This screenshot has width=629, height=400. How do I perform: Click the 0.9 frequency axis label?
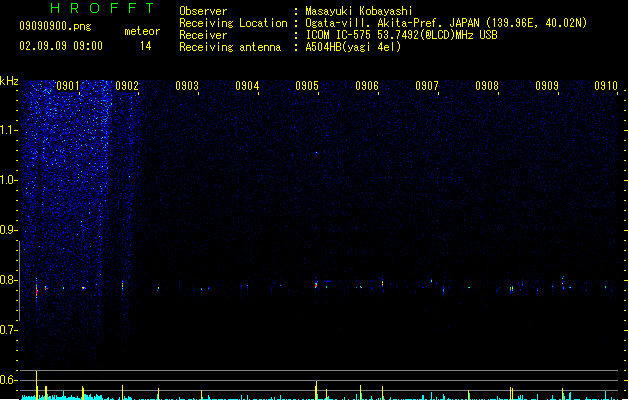(8, 230)
